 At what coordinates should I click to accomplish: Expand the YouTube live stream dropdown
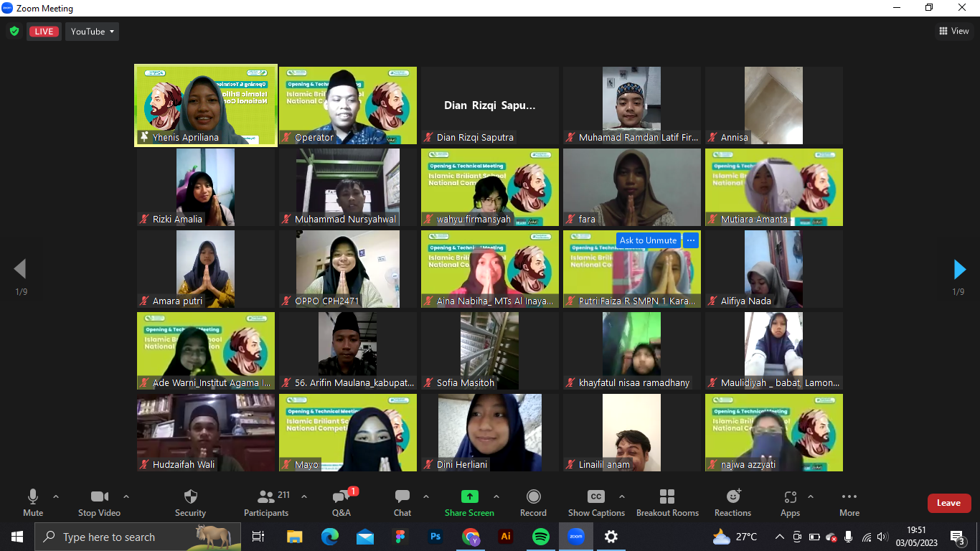[x=92, y=32]
